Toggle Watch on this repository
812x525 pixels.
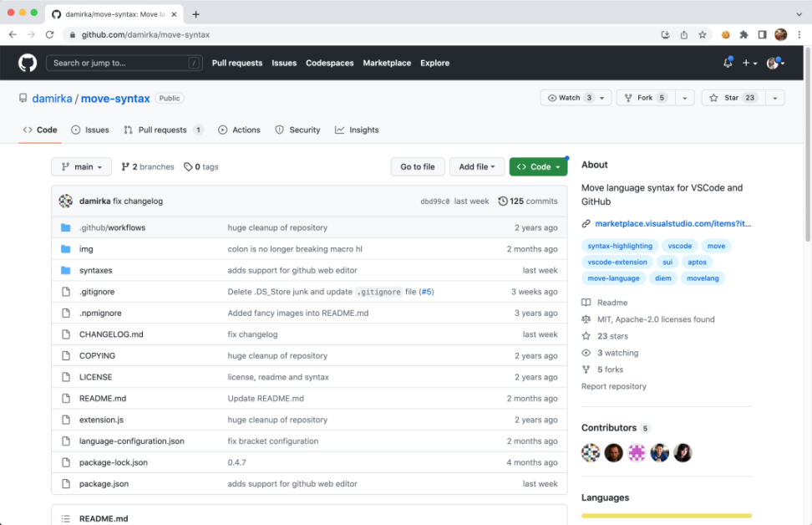(x=570, y=98)
